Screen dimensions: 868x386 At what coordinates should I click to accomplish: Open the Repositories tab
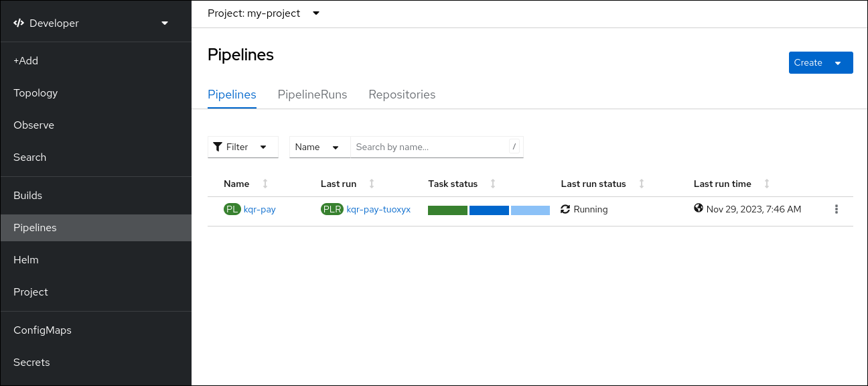click(x=402, y=94)
